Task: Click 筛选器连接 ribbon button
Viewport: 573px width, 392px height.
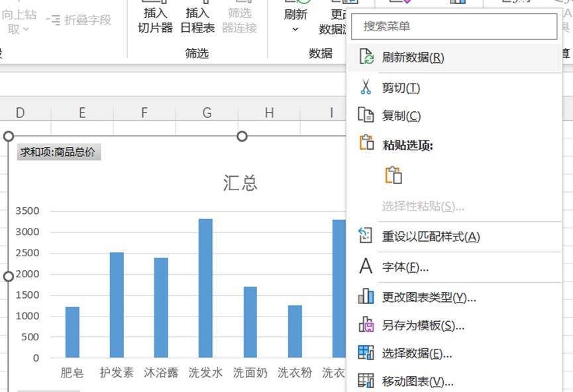Action: pyautogui.click(x=239, y=17)
